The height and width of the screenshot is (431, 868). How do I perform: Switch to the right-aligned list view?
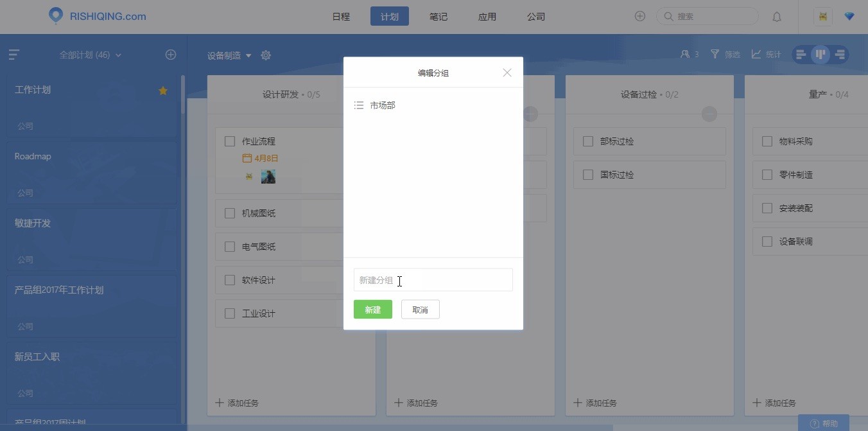(840, 55)
